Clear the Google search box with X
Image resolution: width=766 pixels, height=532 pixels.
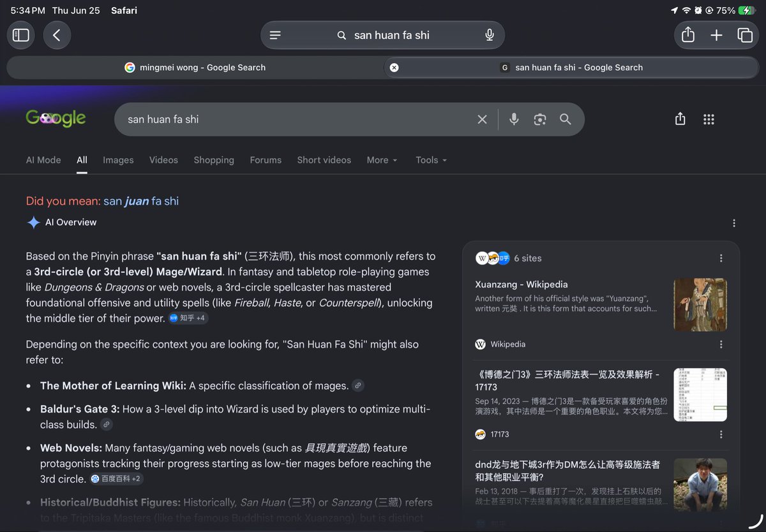click(x=483, y=119)
